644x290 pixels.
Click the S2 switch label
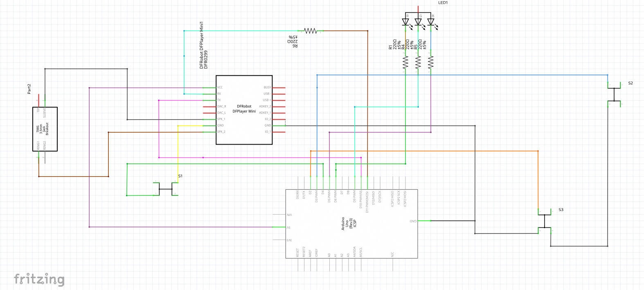pyautogui.click(x=630, y=83)
